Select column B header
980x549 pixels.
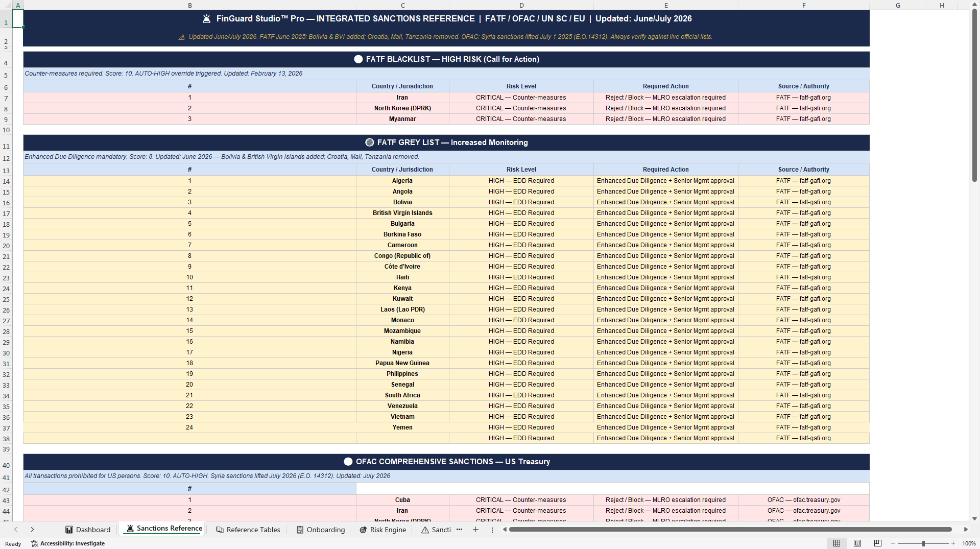pos(190,5)
